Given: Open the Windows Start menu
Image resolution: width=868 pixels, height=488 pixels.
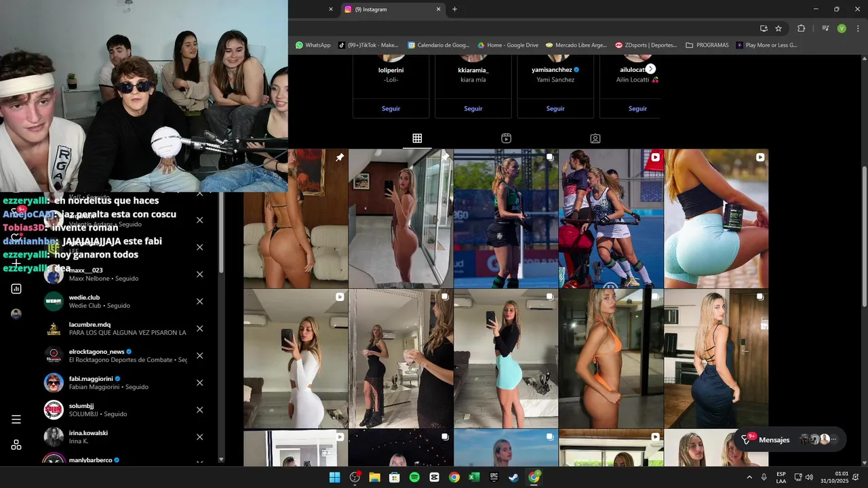Looking at the screenshot, I should 334,477.
